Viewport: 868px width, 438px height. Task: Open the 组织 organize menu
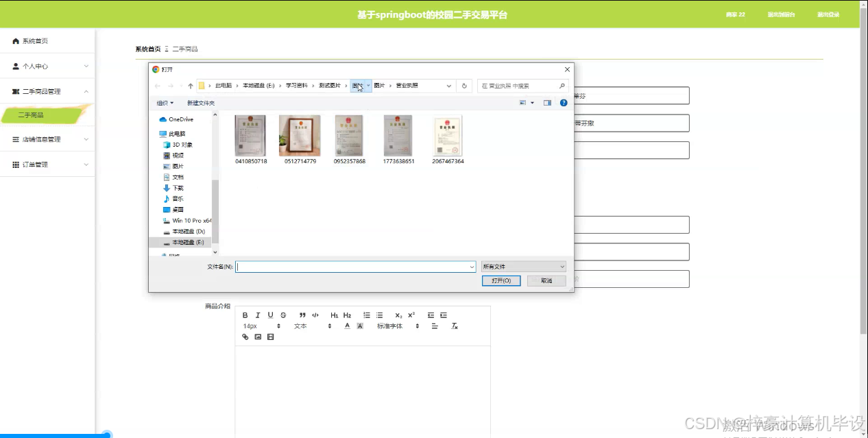[165, 103]
